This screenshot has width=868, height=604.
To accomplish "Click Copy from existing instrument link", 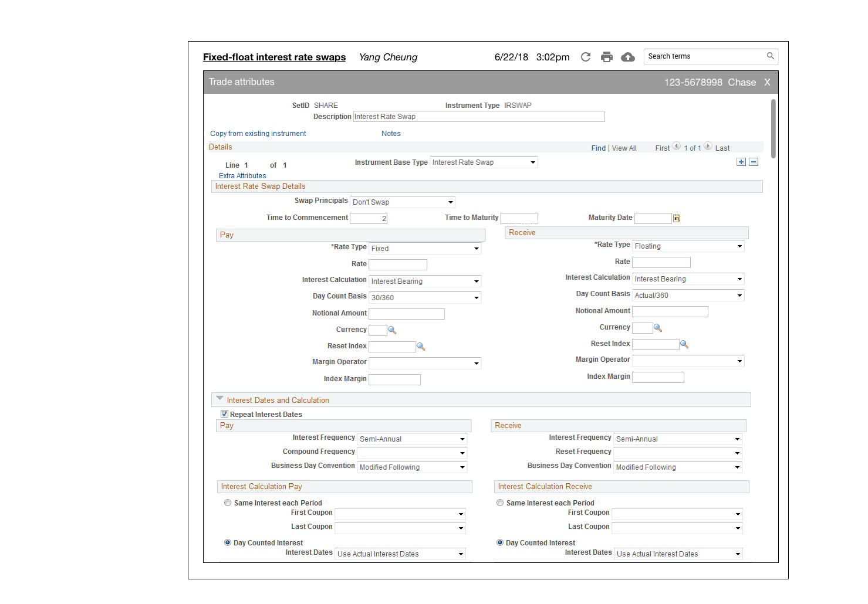I will tap(258, 134).
